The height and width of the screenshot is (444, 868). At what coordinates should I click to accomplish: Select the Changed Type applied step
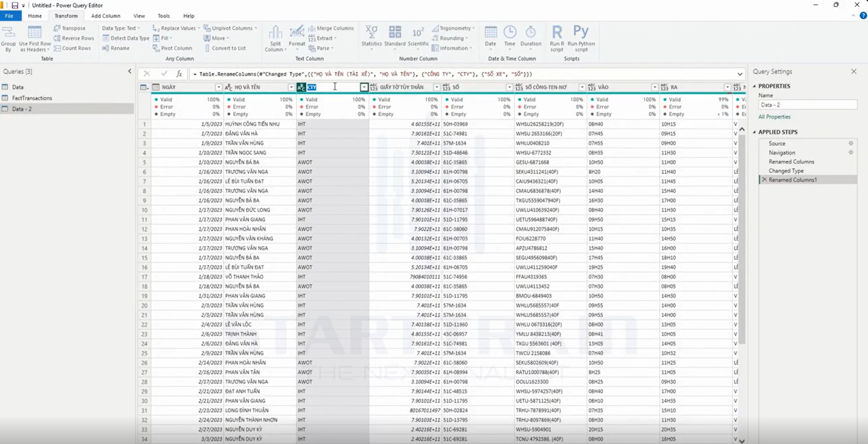pos(787,171)
